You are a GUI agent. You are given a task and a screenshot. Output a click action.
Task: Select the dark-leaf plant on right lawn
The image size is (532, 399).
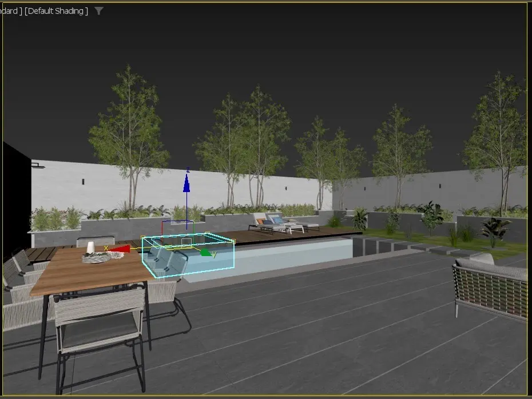(x=494, y=229)
